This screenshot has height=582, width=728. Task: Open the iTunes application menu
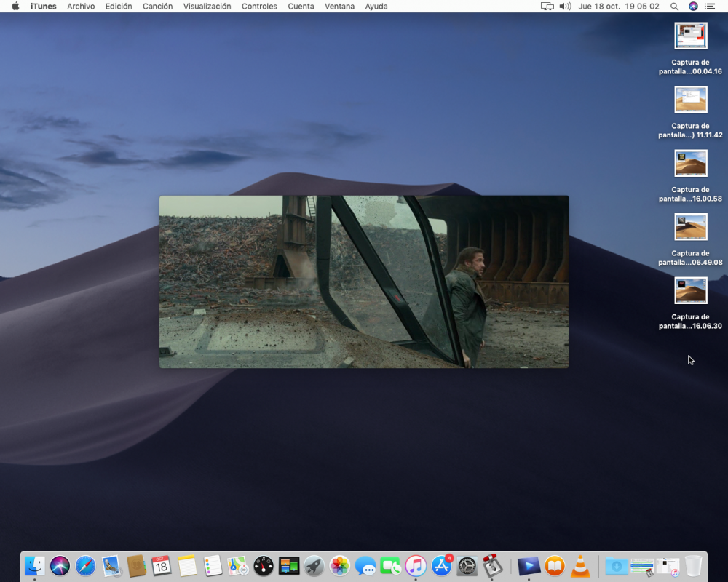click(43, 6)
